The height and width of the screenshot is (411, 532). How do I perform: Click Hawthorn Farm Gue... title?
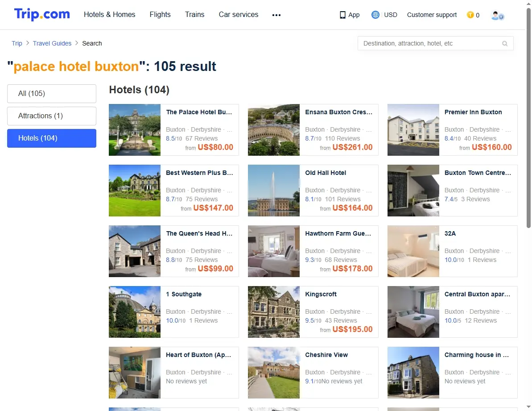(338, 233)
